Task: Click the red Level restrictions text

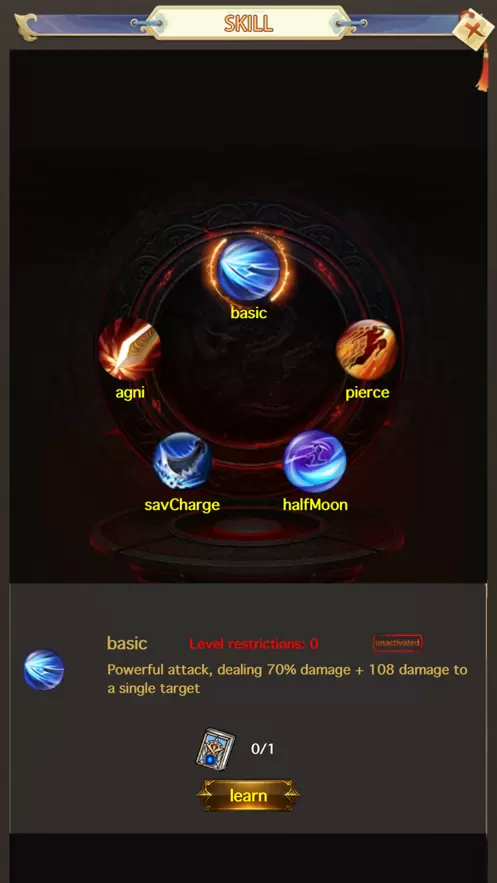Action: [x=254, y=644]
